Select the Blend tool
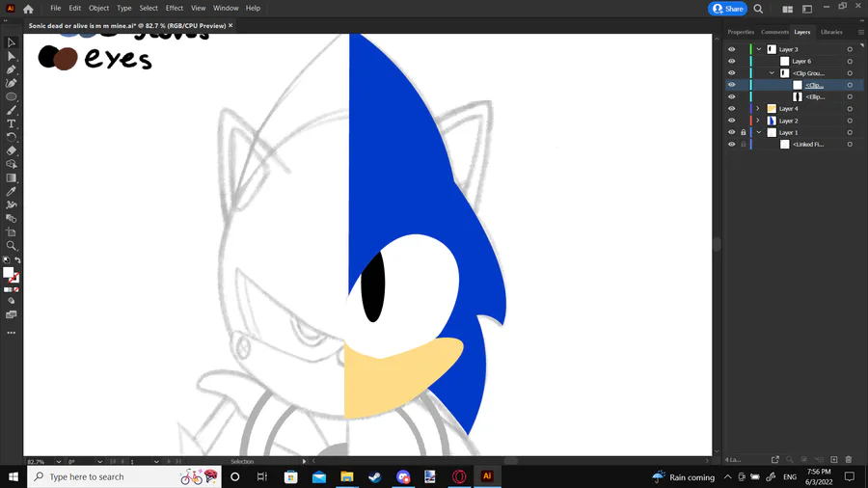The height and width of the screenshot is (488, 868). pos(11,219)
